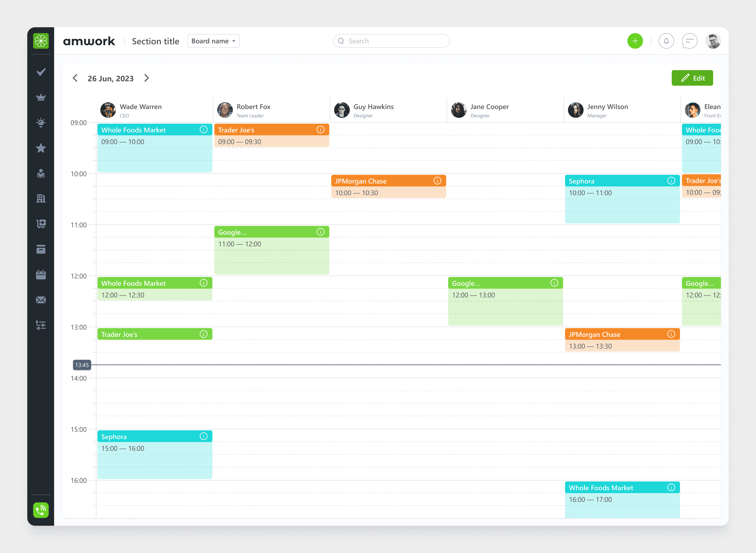Go to previous day with left chevron

(x=75, y=78)
